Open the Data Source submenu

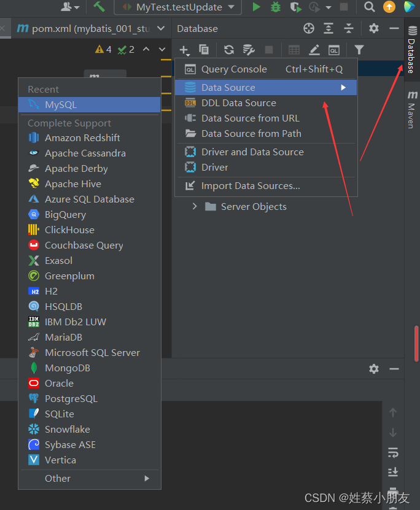[266, 88]
